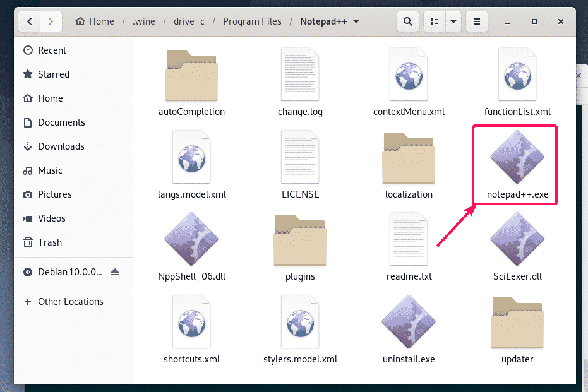Select the autoCompletion folder icon
588x392 pixels.
(x=191, y=75)
